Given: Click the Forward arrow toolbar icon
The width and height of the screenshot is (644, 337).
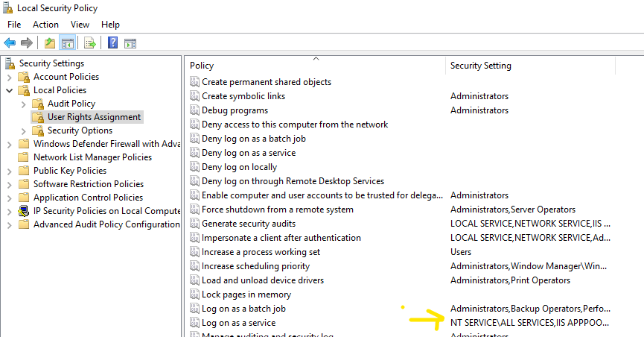Looking at the screenshot, I should click(26, 42).
